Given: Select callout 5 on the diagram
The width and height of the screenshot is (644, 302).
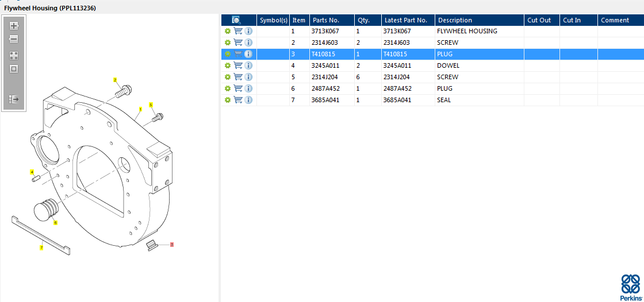Looking at the screenshot, I should tap(151, 105).
